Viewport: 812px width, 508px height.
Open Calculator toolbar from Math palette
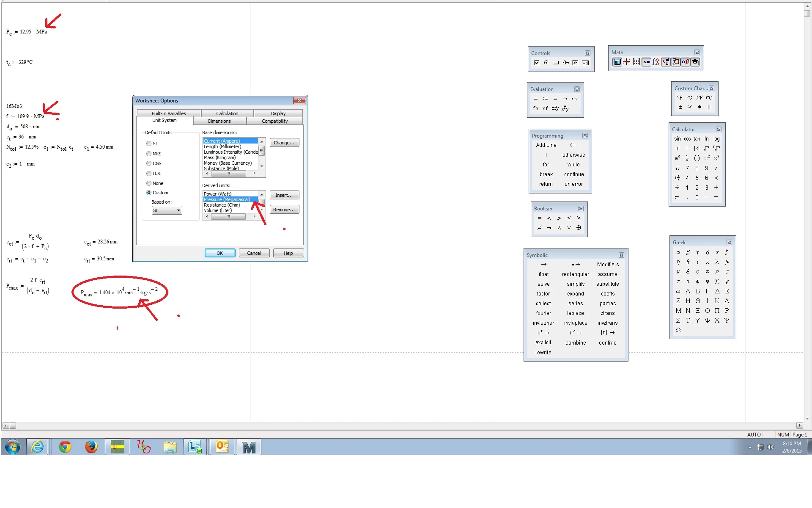617,62
